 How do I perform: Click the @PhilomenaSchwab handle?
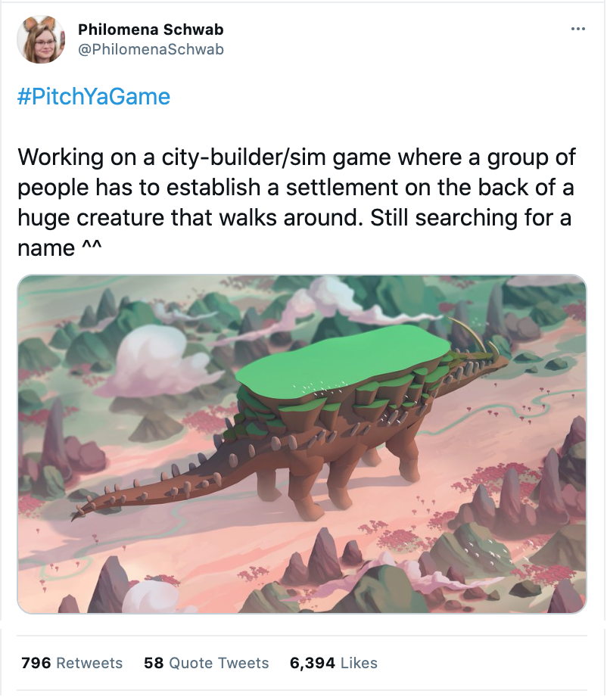[x=151, y=49]
